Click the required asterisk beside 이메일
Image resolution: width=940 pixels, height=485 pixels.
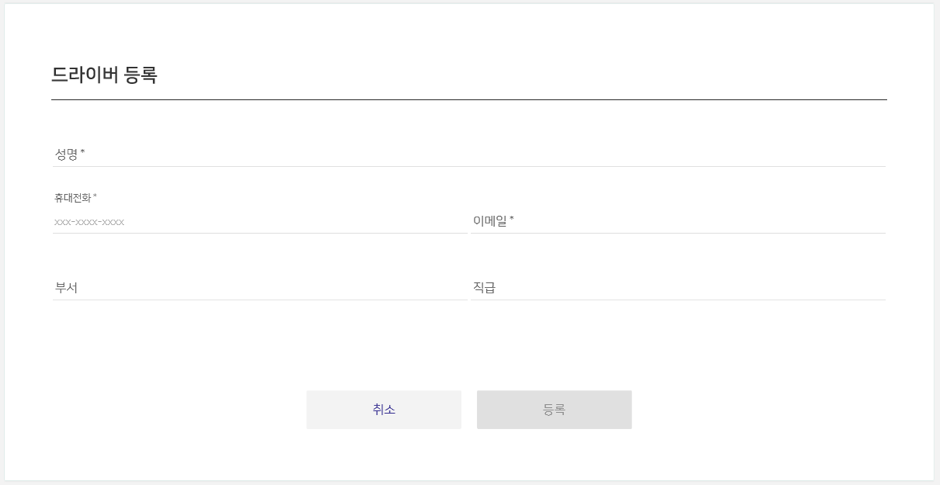pos(512,220)
